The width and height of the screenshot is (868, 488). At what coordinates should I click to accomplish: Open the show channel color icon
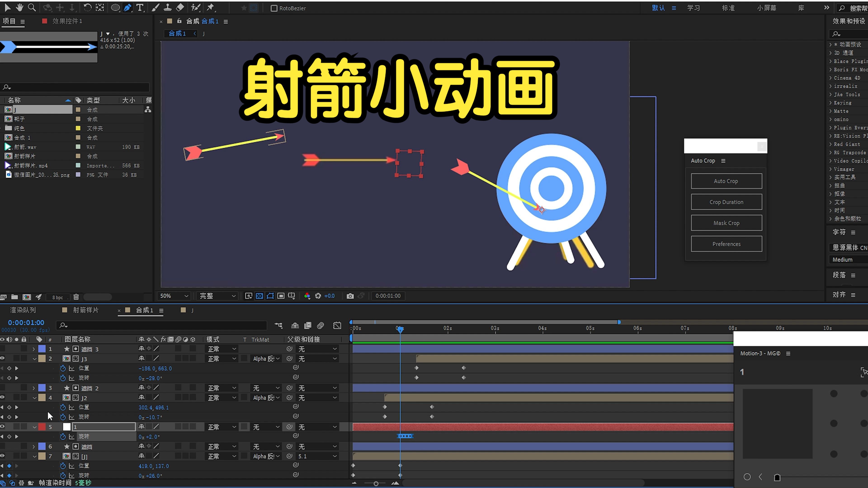tap(307, 296)
